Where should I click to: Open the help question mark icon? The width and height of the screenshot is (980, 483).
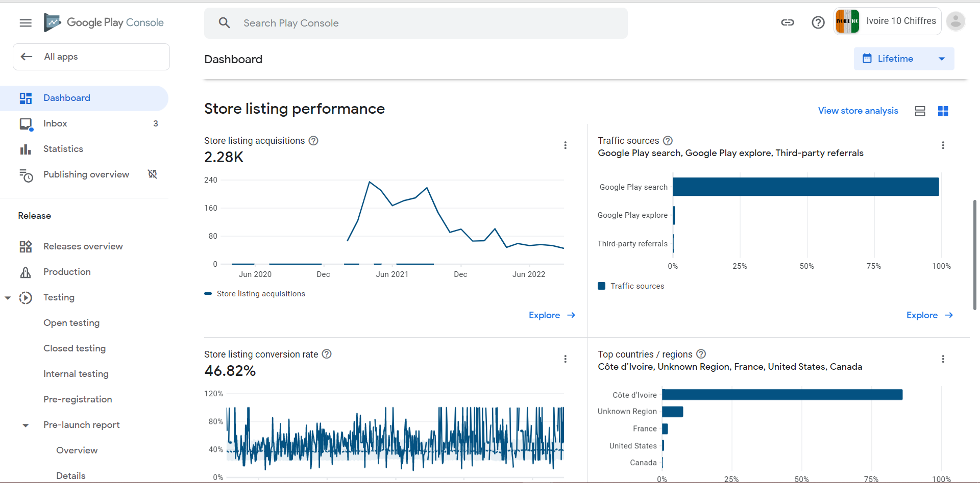tap(818, 22)
